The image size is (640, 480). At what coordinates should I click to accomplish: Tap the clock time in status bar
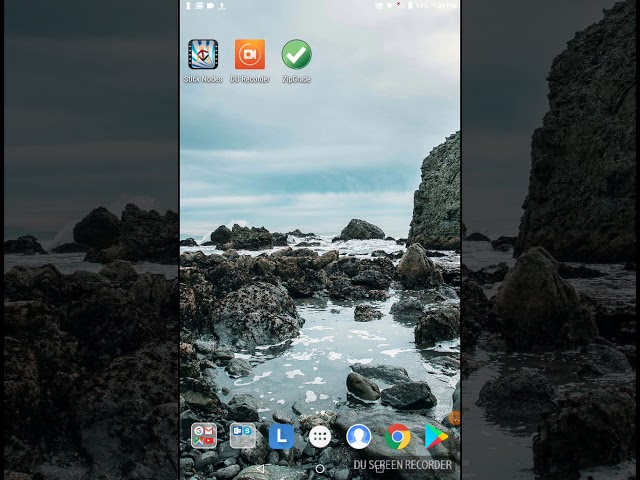(444, 5)
